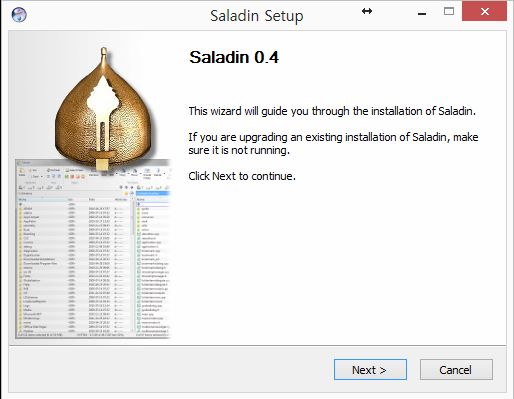Click the golden Saladin helmet logo
The image size is (514, 399).
pyautogui.click(x=104, y=108)
